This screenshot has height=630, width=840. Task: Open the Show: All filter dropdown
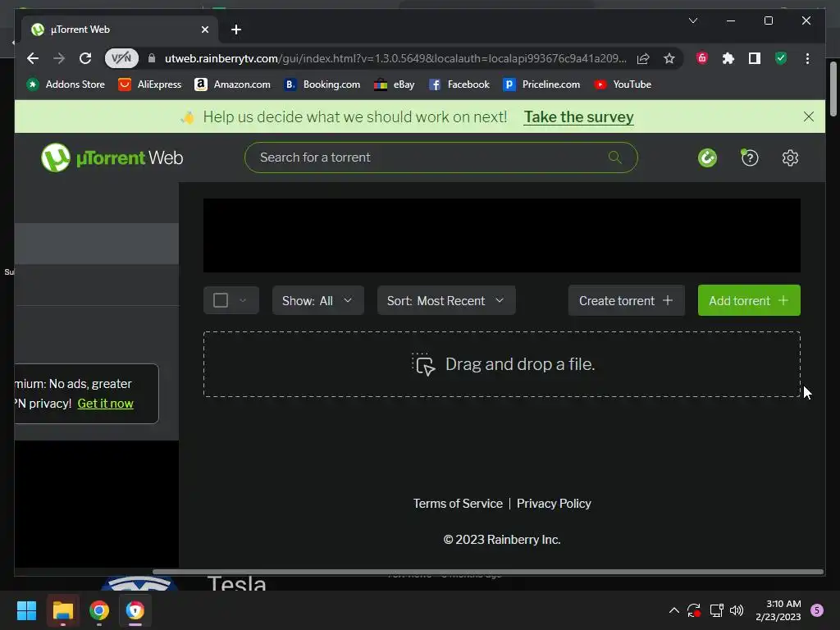click(317, 300)
